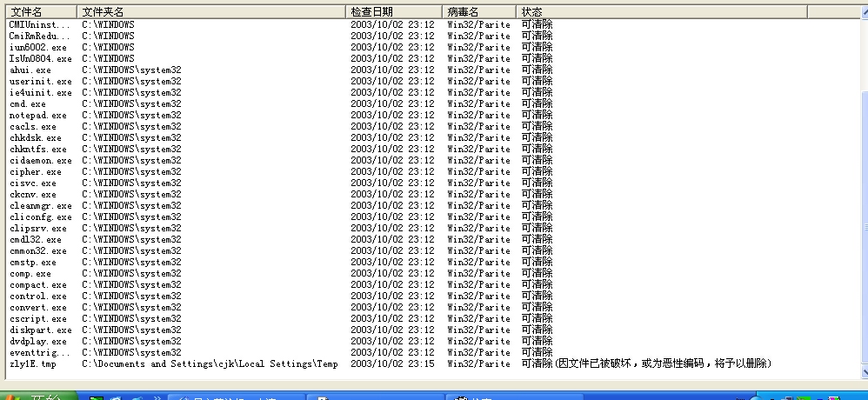Click the Win32/Parite virus name in cmd.exe row
Viewport: 868px width, 400px height.
point(479,103)
